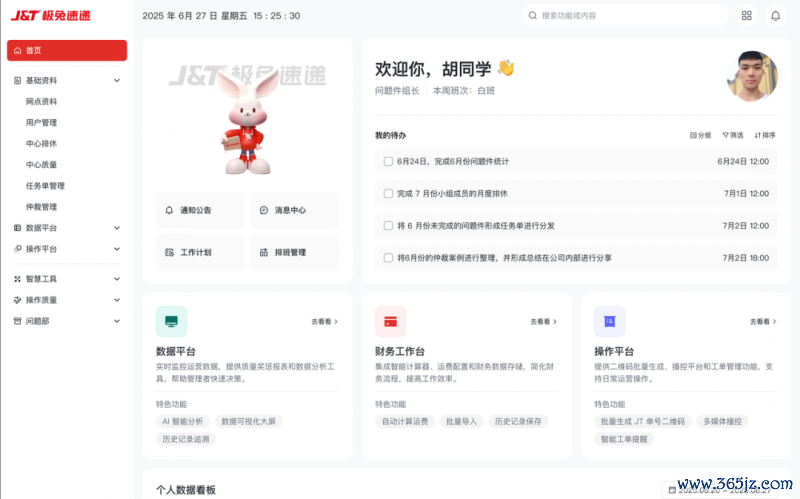
Task: Click the 智能工单提醒 feature tag
Action: point(624,439)
